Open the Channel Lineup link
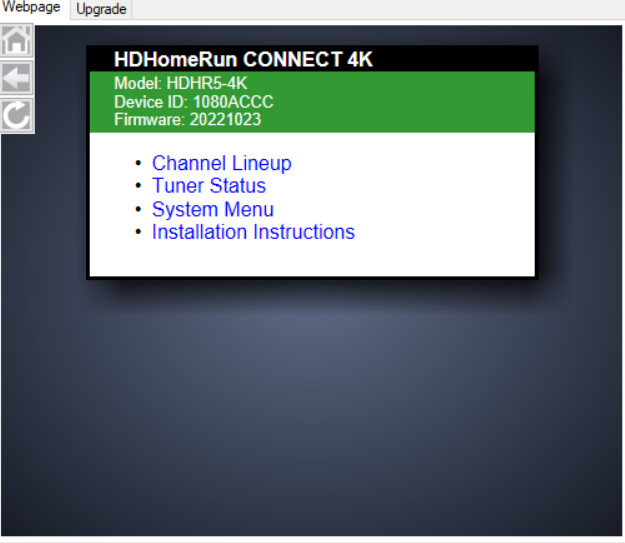 point(221,163)
